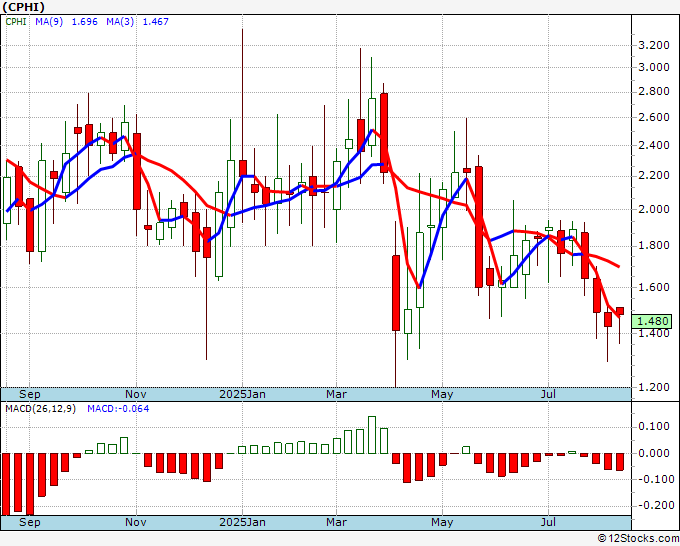Click the 2.200 price axis label
The width and height of the screenshot is (680, 546).
[654, 175]
